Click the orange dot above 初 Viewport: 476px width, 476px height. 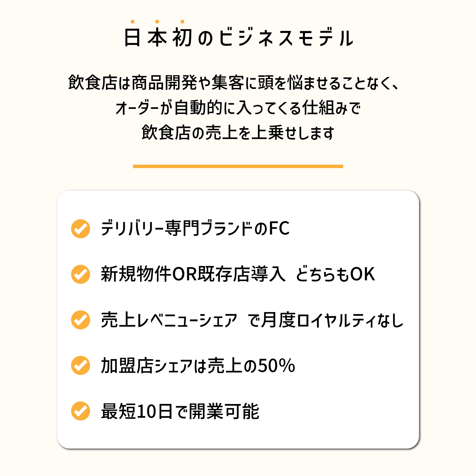coord(182,21)
